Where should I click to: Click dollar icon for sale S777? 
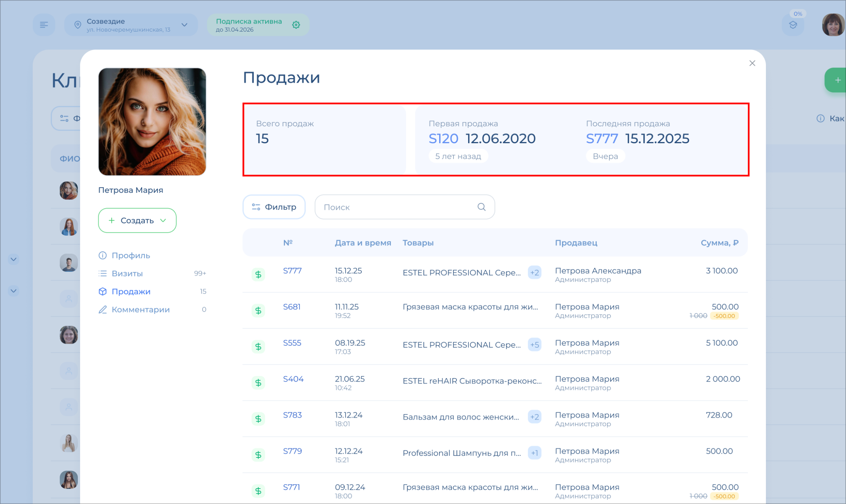tap(258, 275)
